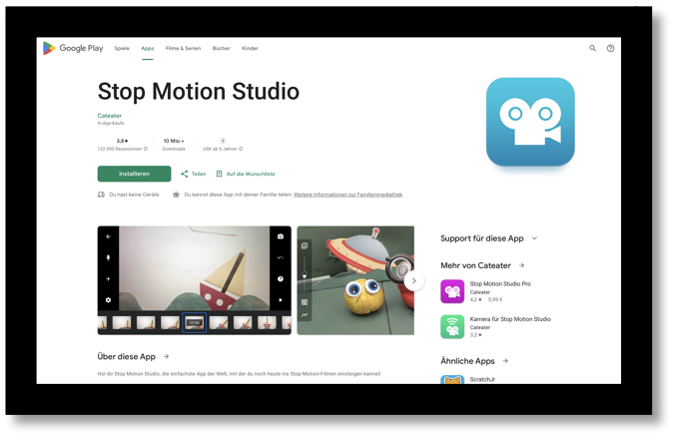Click the 10 Mio.+ Downloads stat
Image resolution: width=681 pixels, height=440 pixels.
(174, 145)
